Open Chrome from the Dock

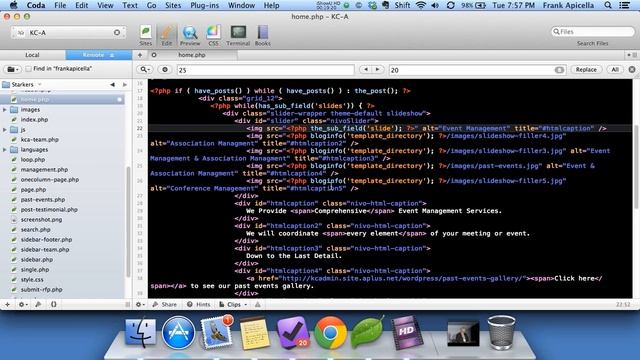[330, 333]
